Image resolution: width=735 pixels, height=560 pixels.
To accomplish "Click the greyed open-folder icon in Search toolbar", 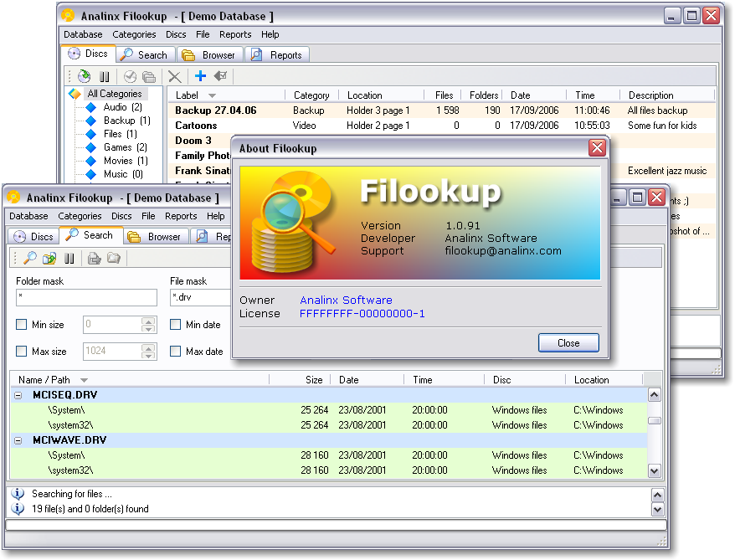I will coord(114,258).
